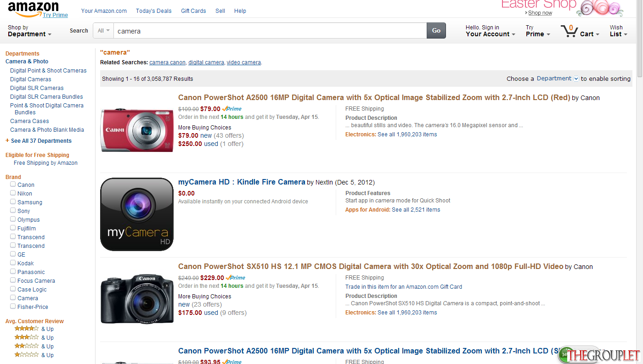Image resolution: width=643 pixels, height=364 pixels.
Task: Check the Kodak brand checkbox
Action: click(x=13, y=263)
